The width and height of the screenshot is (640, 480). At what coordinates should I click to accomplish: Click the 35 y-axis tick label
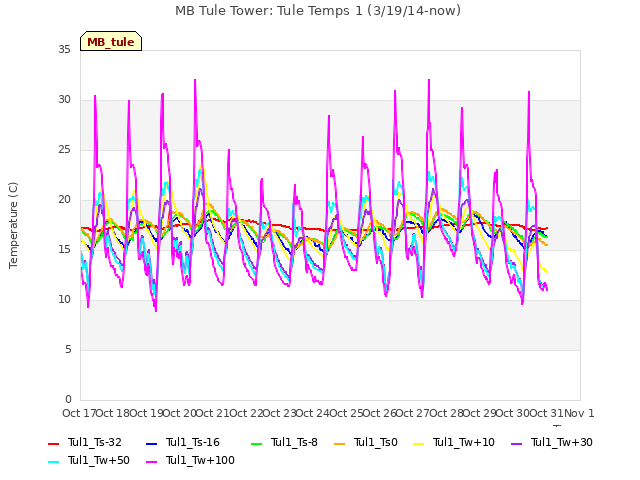coord(64,49)
